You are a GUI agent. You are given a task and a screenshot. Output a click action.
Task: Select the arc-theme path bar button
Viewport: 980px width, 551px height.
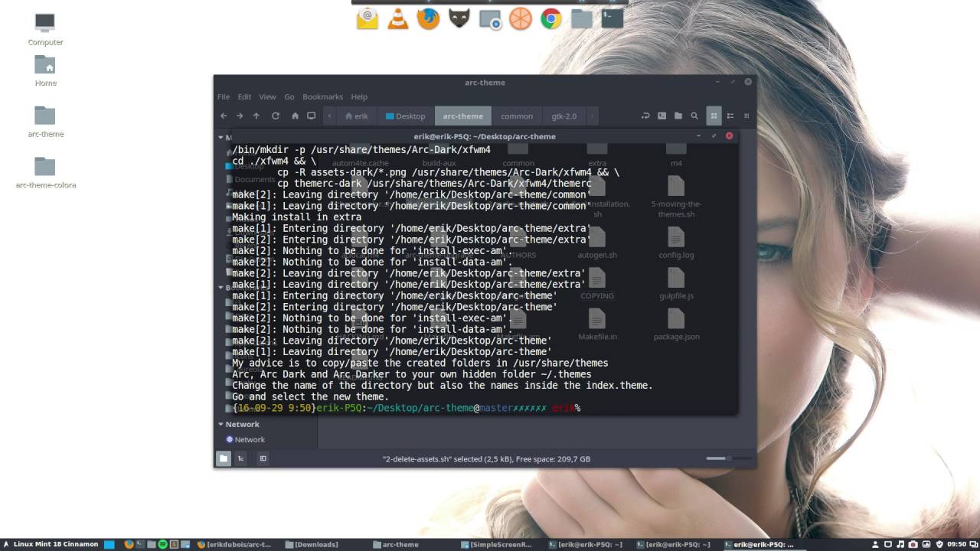point(462,116)
